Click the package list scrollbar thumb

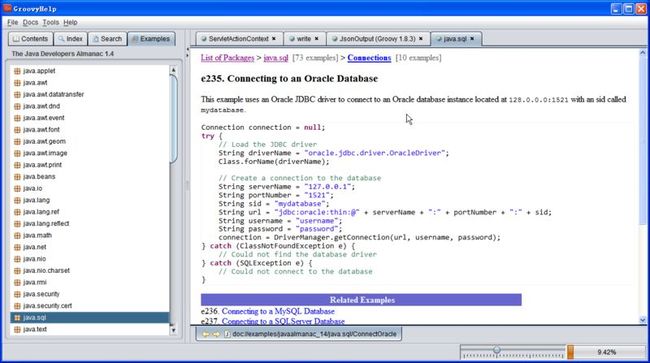pyautogui.click(x=173, y=119)
